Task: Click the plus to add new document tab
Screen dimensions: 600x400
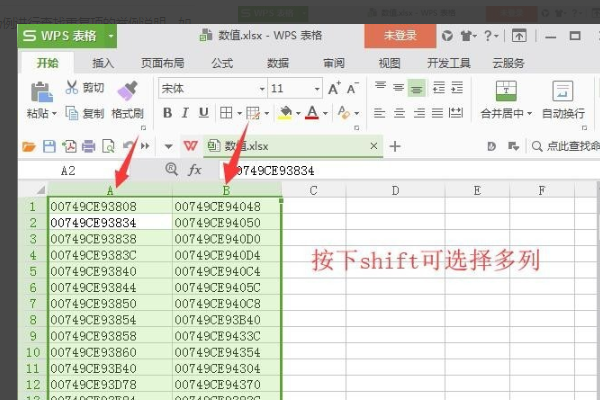Action: click(x=395, y=146)
